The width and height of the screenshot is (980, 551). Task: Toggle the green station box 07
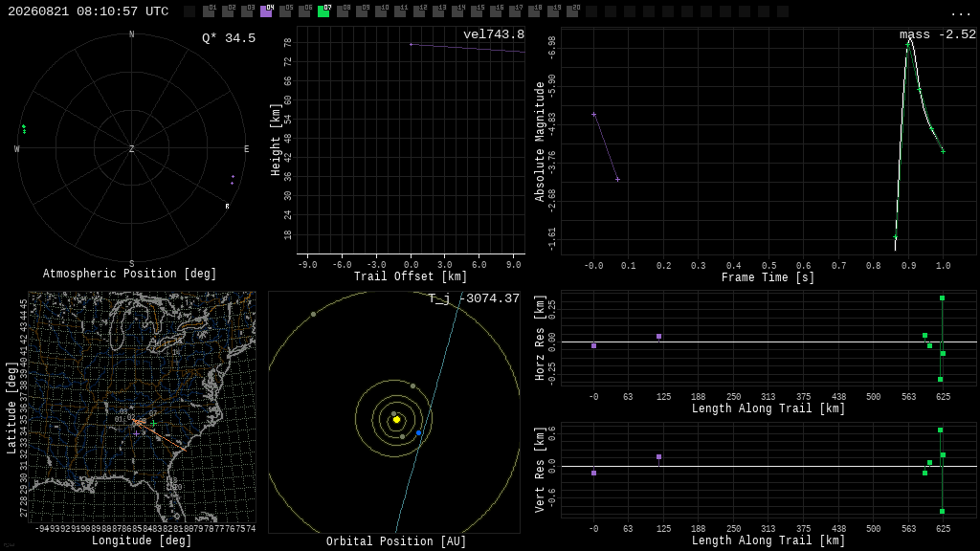(323, 11)
